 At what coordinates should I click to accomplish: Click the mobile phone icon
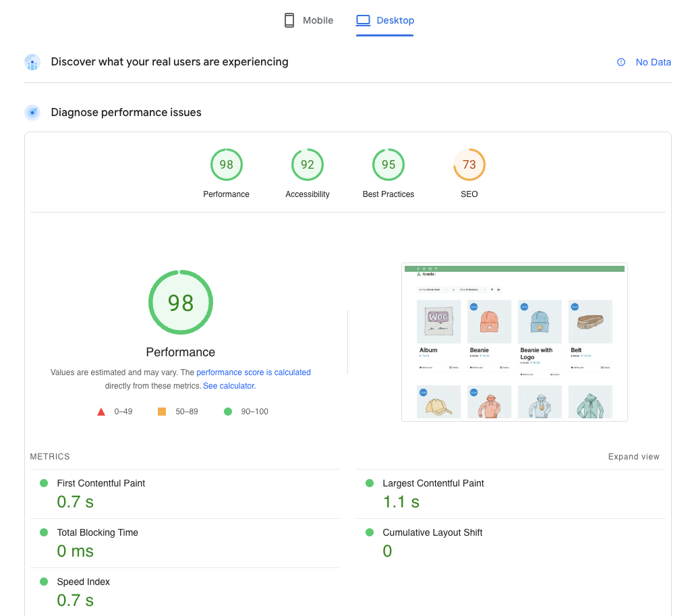[x=289, y=20]
